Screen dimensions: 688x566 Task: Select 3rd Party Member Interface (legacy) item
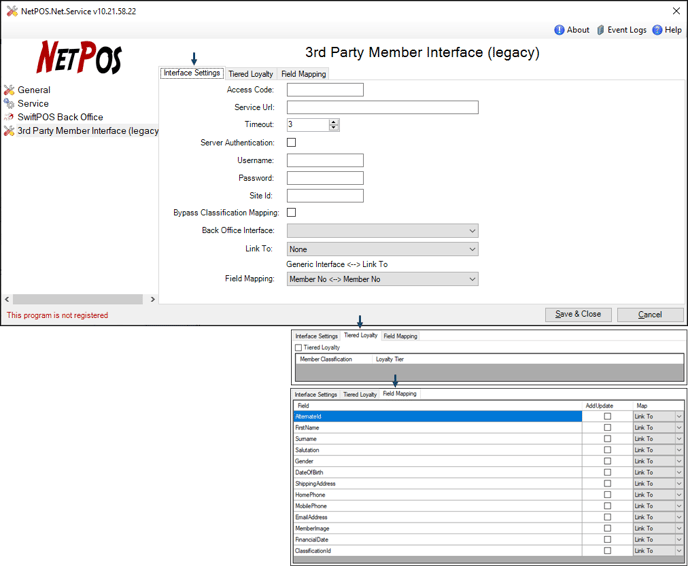[x=88, y=131]
